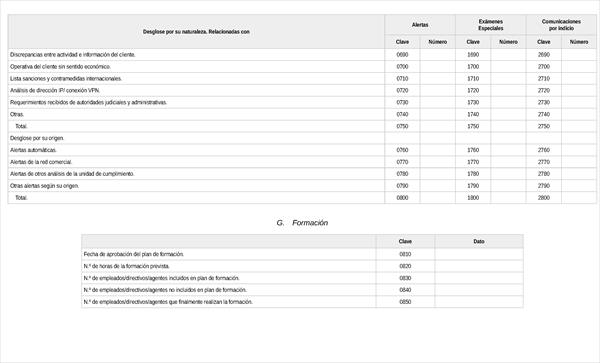This screenshot has height=363, width=600.
Task: Click the Dato field for key 0810
Action: [479, 254]
